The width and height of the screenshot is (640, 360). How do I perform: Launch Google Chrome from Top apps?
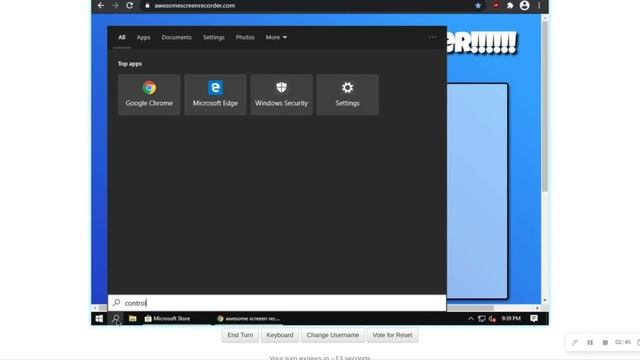coord(149,94)
